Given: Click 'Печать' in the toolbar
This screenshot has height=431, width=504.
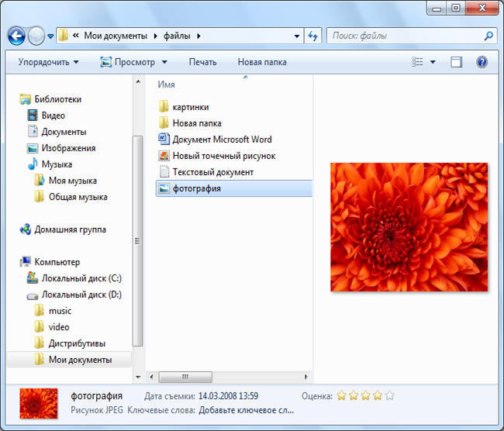Looking at the screenshot, I should pyautogui.click(x=202, y=62).
